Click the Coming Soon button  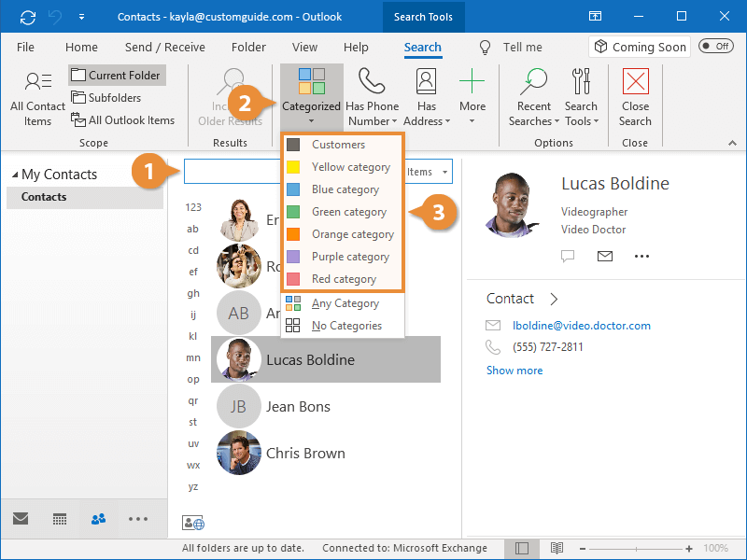click(x=640, y=47)
